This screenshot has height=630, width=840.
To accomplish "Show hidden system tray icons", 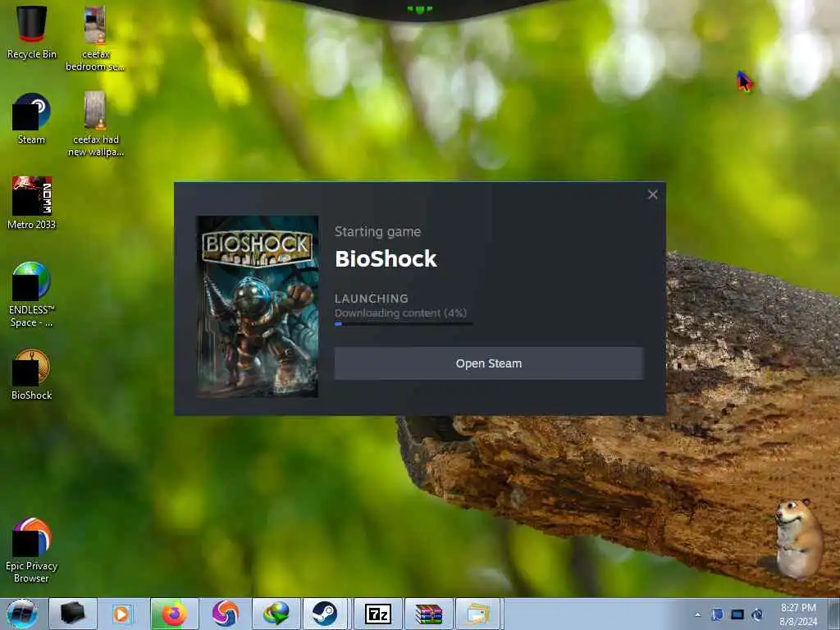I will coord(697,614).
